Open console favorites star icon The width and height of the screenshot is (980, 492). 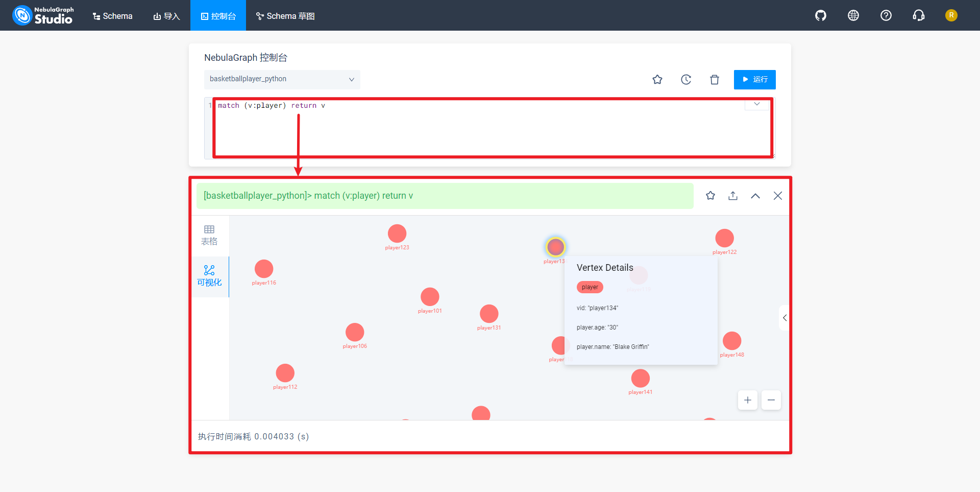tap(657, 79)
